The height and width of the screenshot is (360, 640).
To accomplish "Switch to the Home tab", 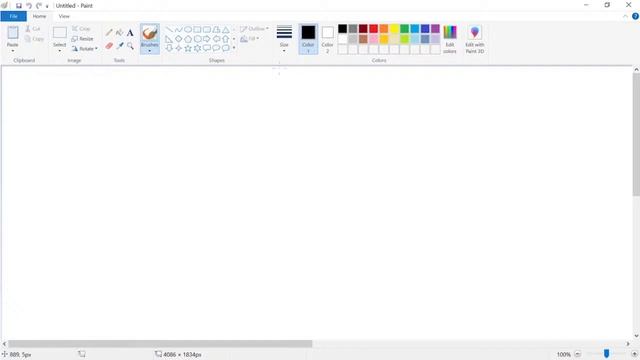I will tap(39, 16).
